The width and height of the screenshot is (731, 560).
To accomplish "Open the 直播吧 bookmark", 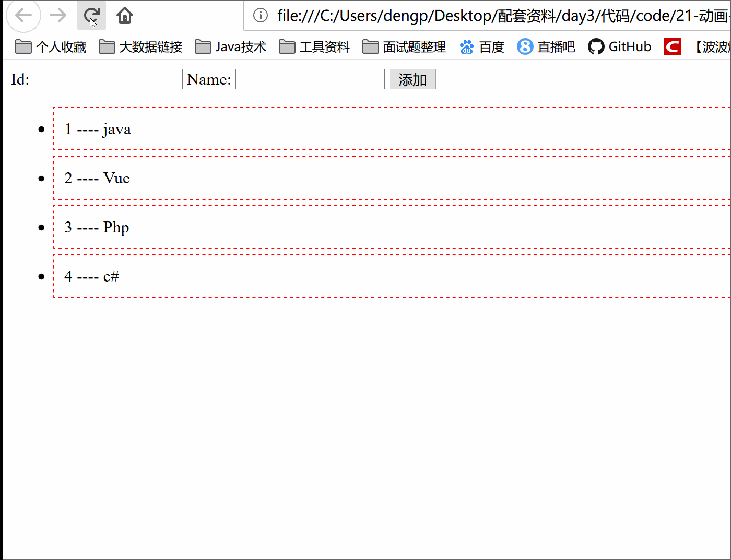I will click(546, 47).
